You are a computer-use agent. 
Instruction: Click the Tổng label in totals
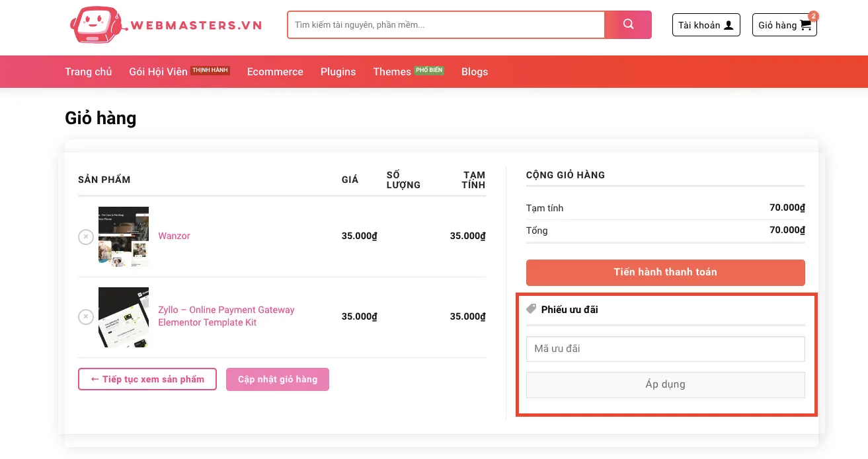tap(537, 230)
